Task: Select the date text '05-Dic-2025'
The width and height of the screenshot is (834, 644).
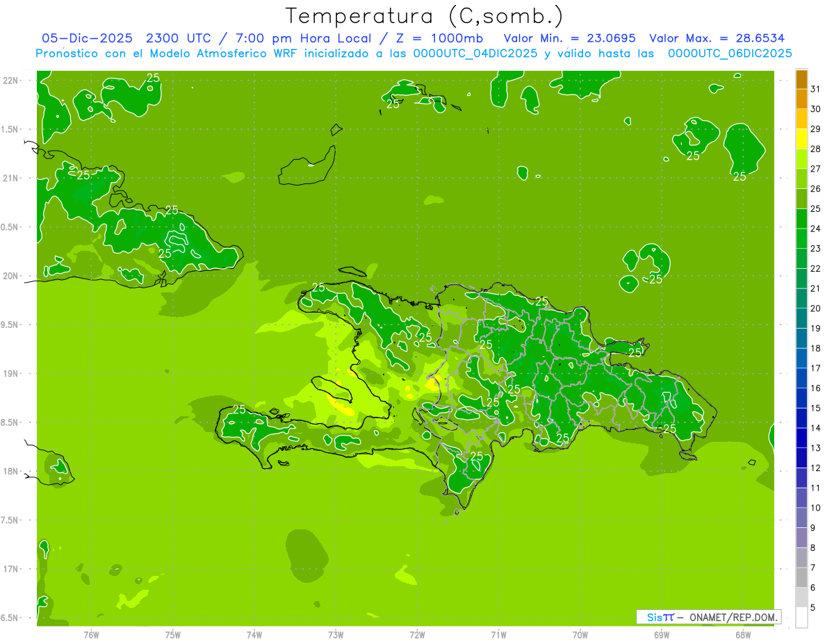Action: [87, 38]
